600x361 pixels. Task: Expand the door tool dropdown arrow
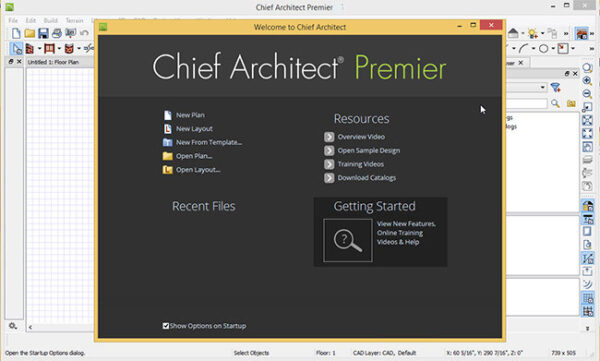(x=59, y=49)
